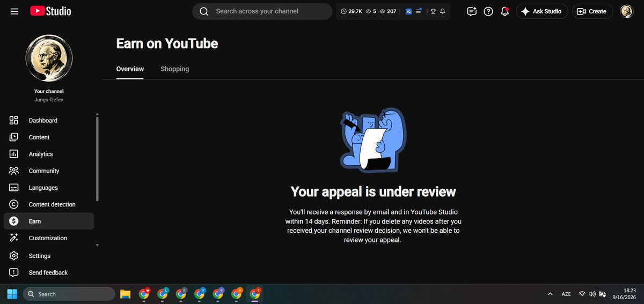644x304 pixels.
Task: Open Settings in the sidebar
Action: [x=49, y=256]
